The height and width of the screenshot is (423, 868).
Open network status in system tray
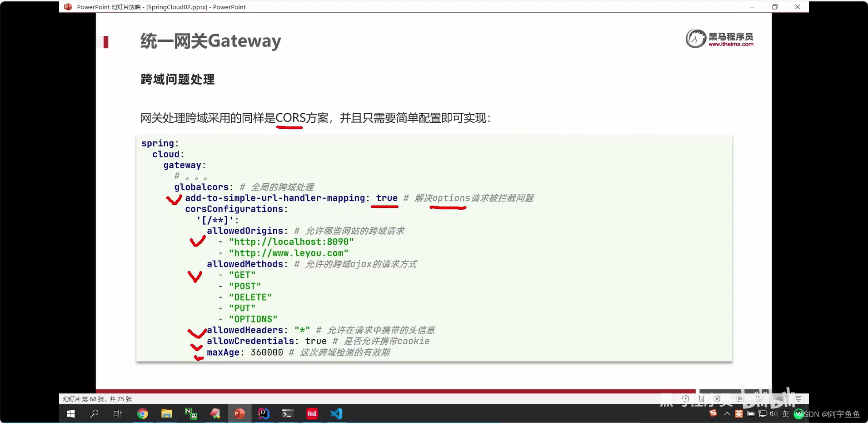pos(763,414)
